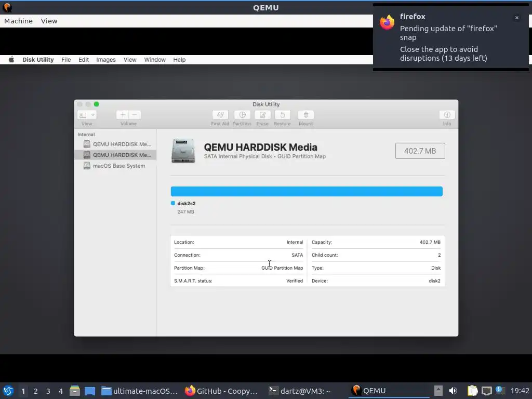
Task: Click the Child count value 2
Action: click(440, 255)
